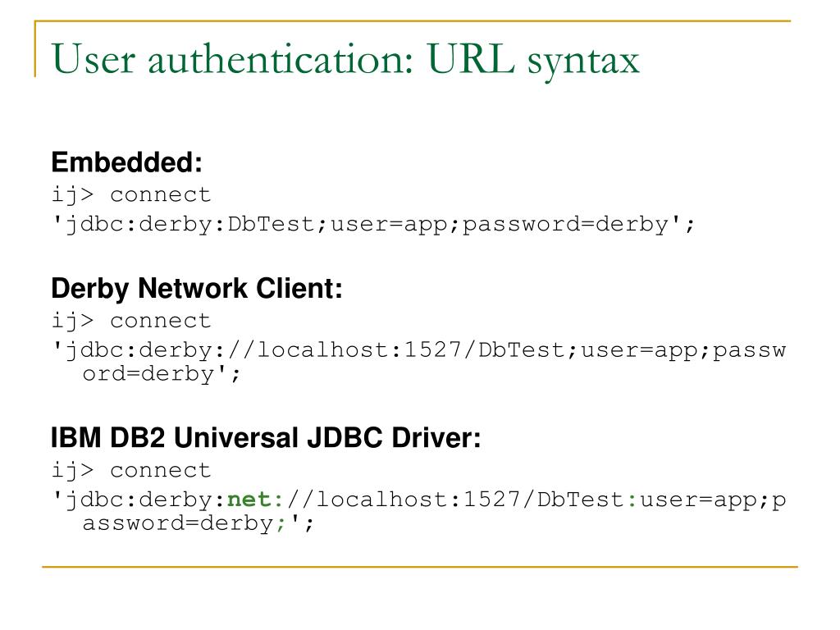Click the green 'net:' text in the URL
Image resolution: width=840 pixels, height=630 pixels.
point(256,500)
